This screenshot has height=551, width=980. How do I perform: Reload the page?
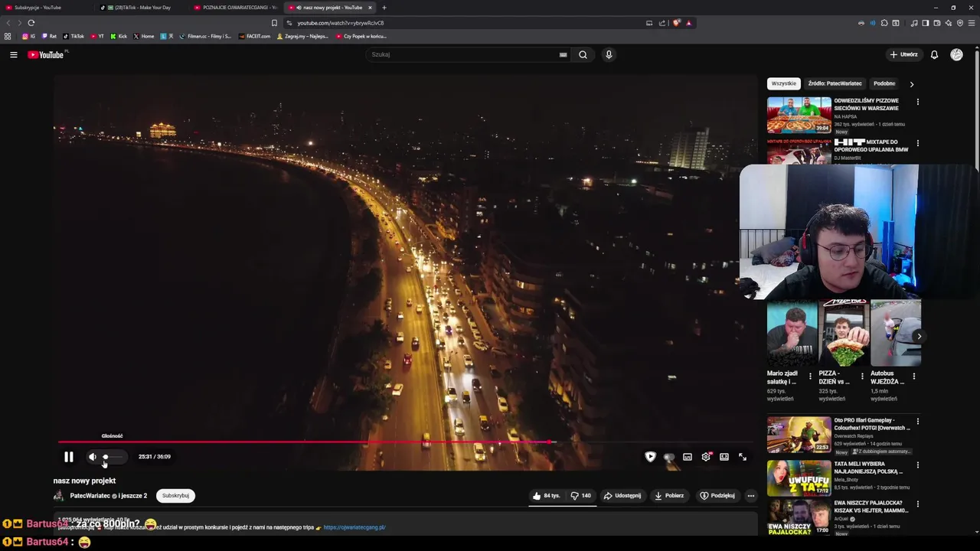31,23
